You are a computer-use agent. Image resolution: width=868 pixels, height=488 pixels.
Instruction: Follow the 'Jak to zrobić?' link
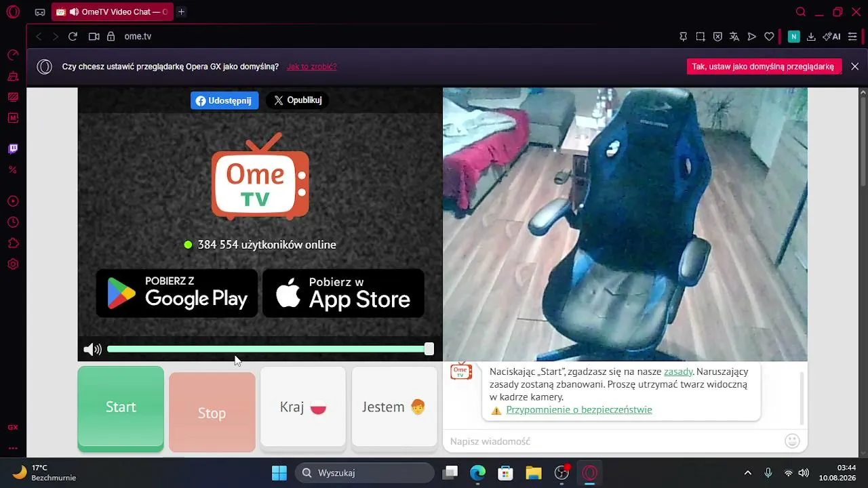tap(312, 66)
